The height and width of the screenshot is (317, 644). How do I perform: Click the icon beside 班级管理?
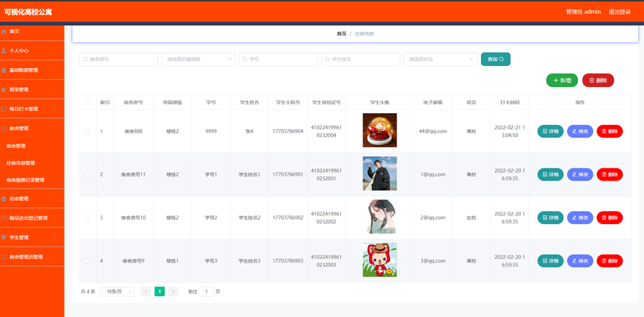click(4, 89)
